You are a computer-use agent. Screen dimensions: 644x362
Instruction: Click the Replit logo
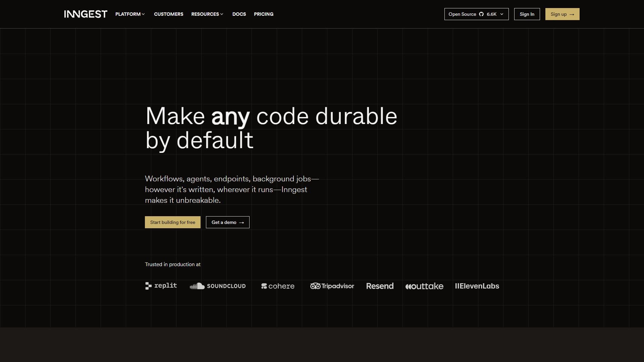[x=161, y=286]
